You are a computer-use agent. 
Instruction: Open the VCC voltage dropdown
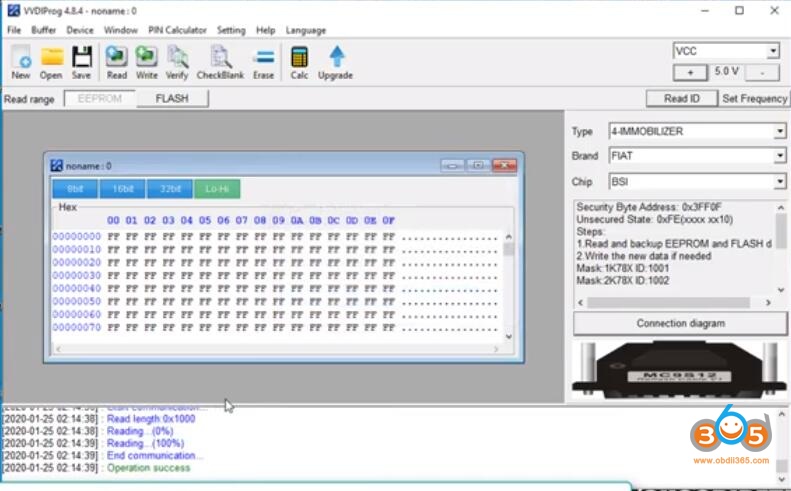point(773,51)
